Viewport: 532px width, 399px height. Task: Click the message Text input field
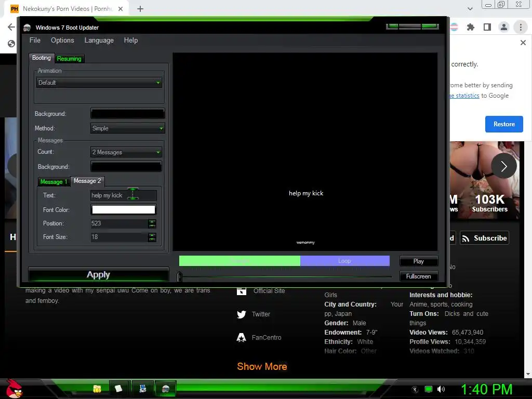(x=124, y=195)
